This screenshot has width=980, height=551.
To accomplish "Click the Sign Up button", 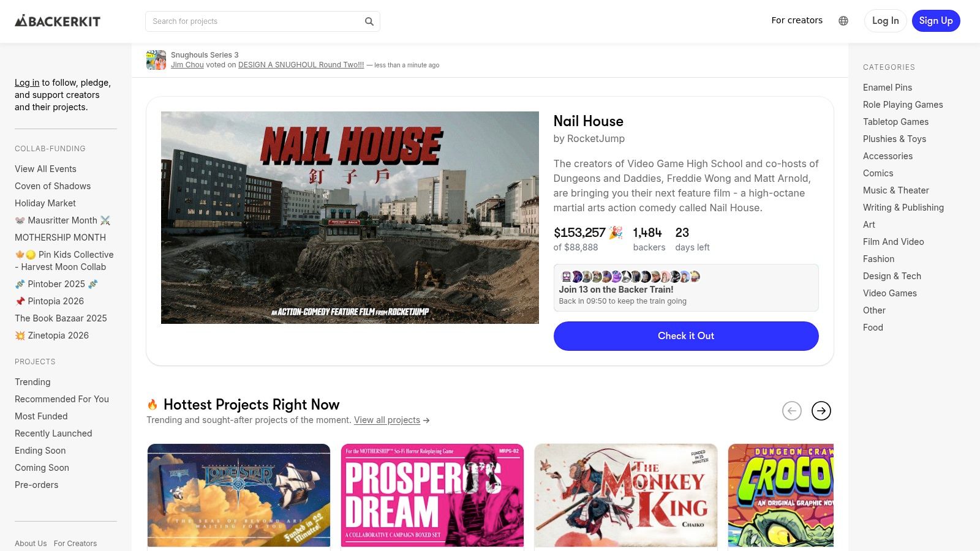I will 936,21.
